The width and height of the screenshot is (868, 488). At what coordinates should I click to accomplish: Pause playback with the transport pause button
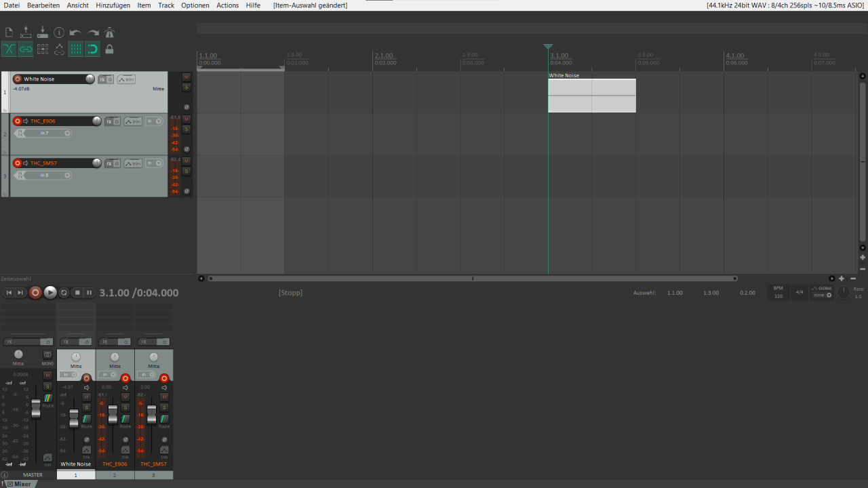[89, 293]
